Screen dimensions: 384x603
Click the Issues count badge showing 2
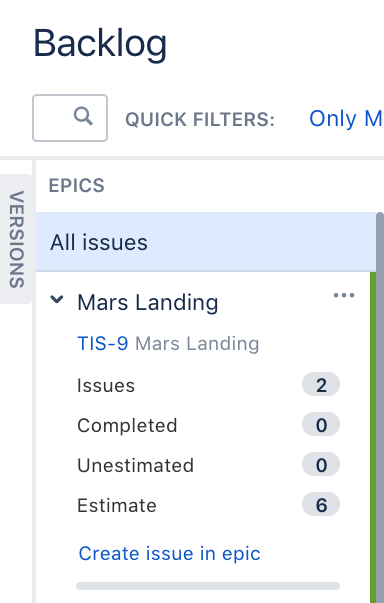[x=321, y=385]
